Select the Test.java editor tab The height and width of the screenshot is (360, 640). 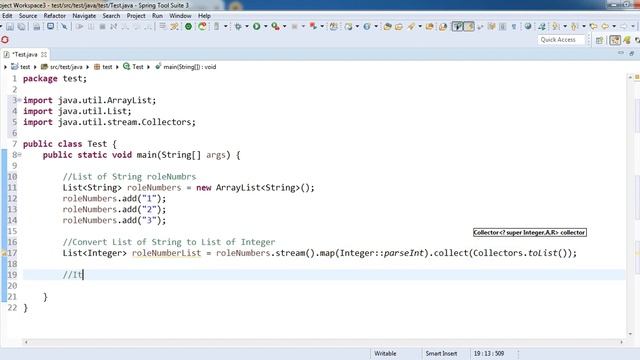coord(24,54)
